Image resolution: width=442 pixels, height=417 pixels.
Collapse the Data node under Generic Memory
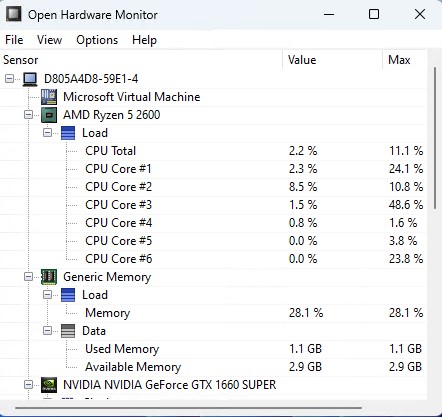tap(48, 331)
